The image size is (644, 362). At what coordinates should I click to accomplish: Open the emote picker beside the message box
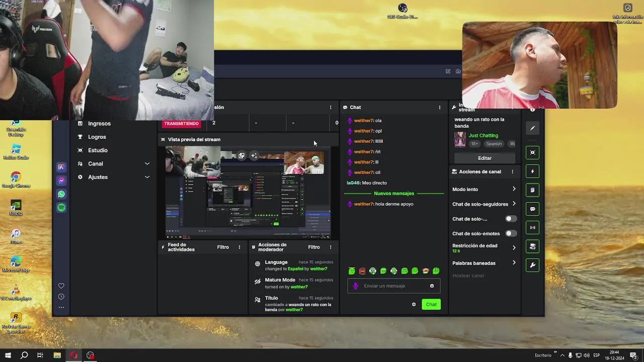[x=432, y=286]
